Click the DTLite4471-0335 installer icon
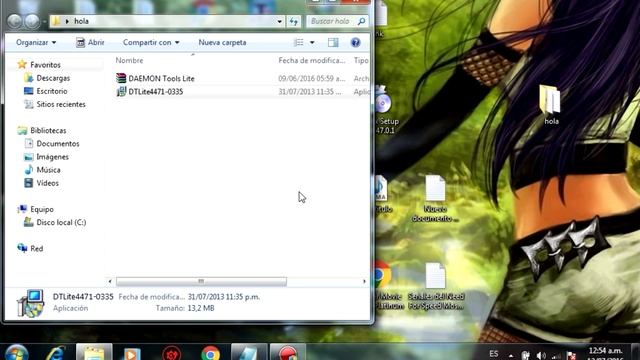The width and height of the screenshot is (640, 360). point(121,91)
